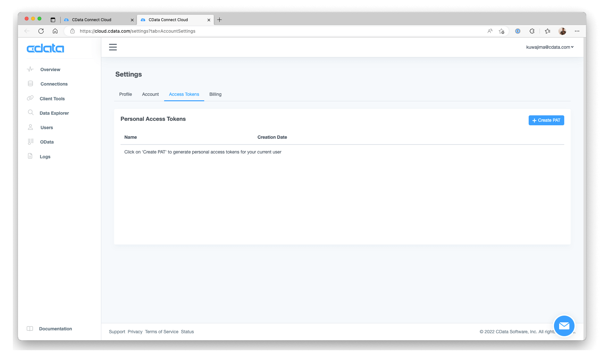Click the Read Aloud icon
604x364 pixels.
click(490, 31)
